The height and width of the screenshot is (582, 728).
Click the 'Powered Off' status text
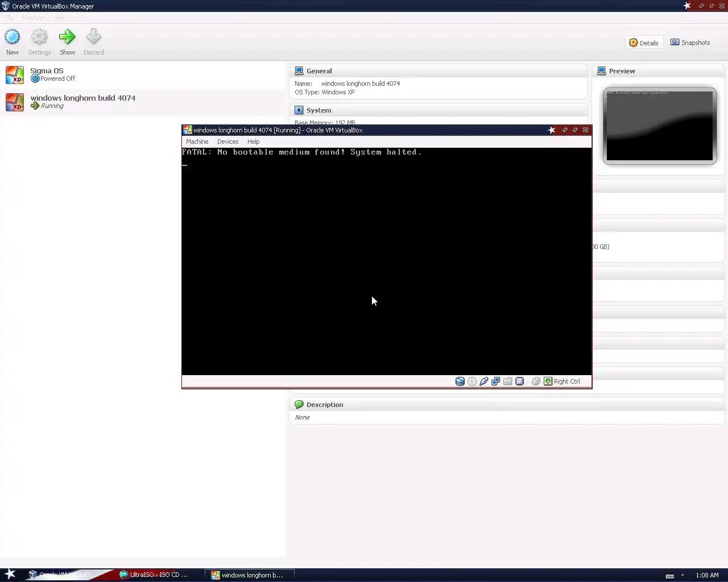pos(57,79)
